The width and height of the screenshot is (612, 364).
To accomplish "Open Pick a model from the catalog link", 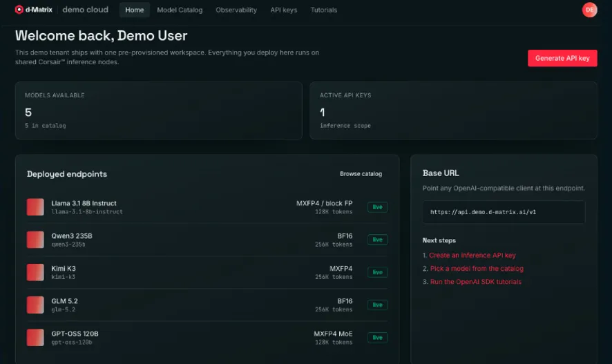I will click(477, 269).
